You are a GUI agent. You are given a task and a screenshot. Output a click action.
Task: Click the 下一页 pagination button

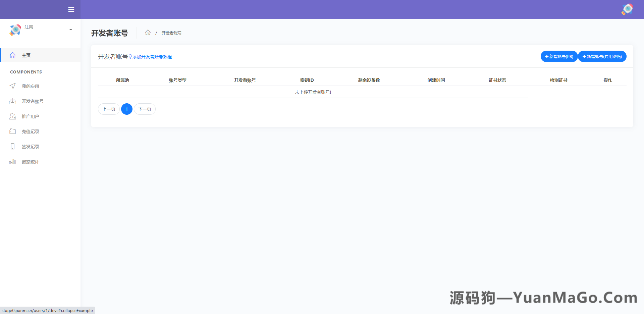(145, 109)
